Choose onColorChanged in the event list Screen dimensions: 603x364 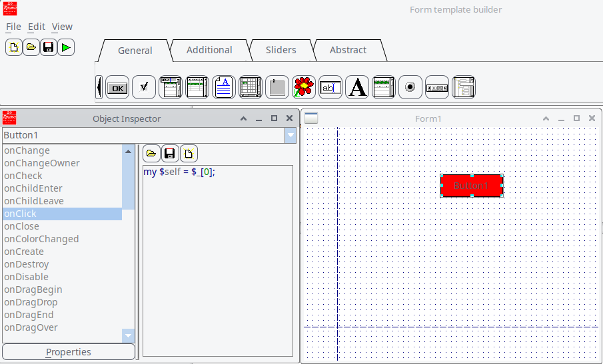pos(41,239)
